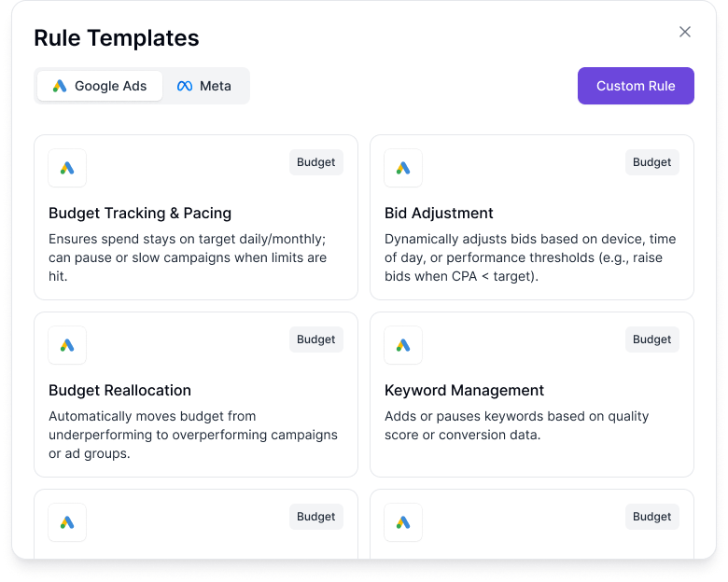Click Google Ads icon on Budget Tracking & Pacing card
The width and height of the screenshot is (728, 582).
pyautogui.click(x=67, y=168)
